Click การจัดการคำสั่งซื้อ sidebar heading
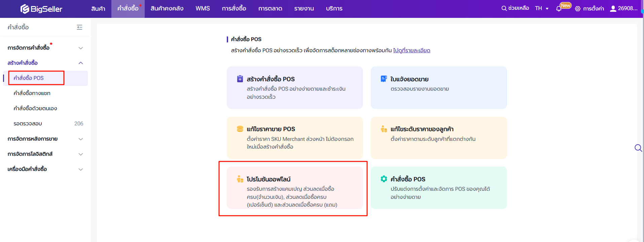 click(x=29, y=48)
